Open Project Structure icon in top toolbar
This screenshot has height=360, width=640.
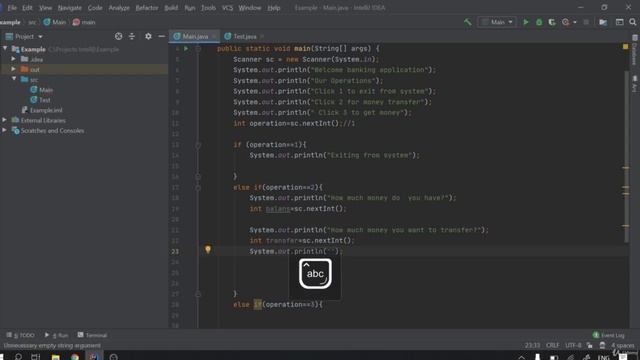(x=603, y=22)
